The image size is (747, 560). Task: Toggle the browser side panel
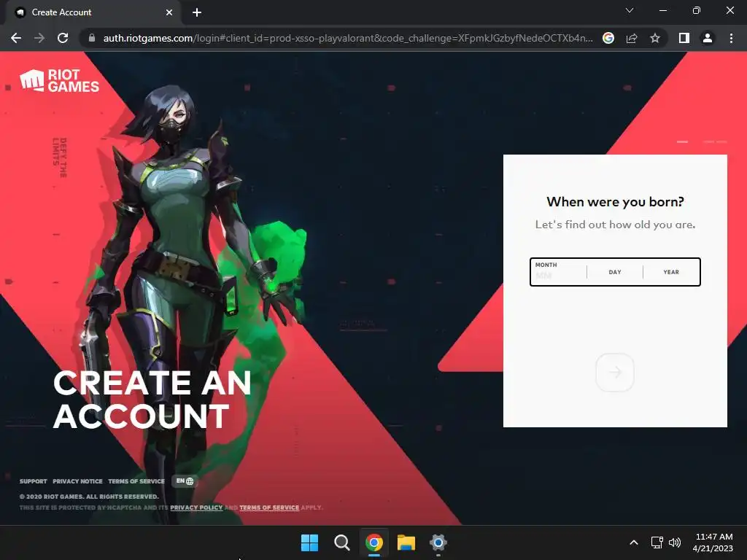pos(684,38)
